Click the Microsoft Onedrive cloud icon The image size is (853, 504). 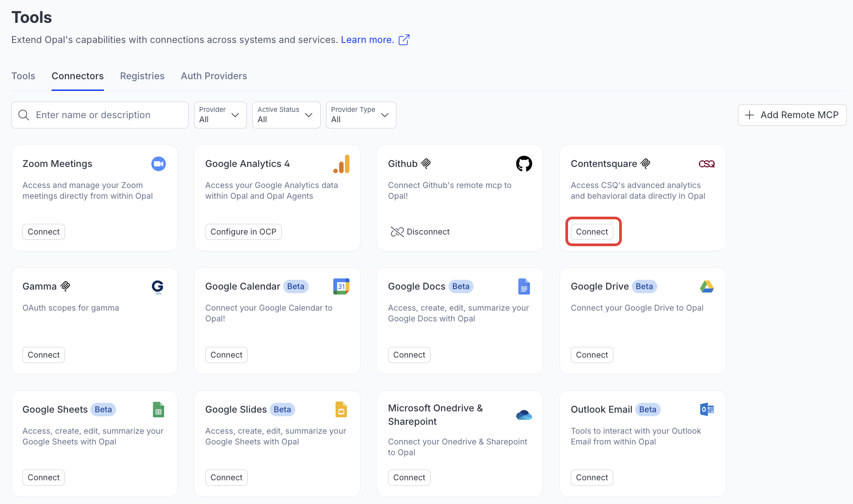click(x=524, y=415)
